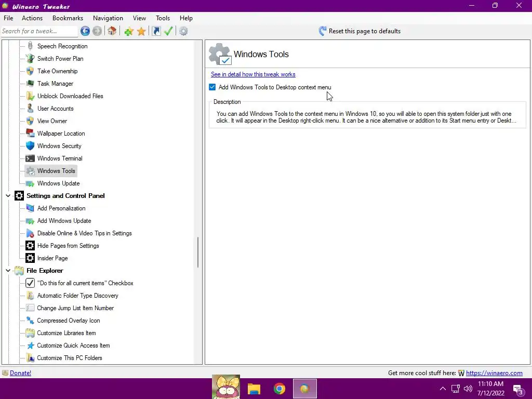This screenshot has width=532, height=399.
Task: Click the Customize Quick Access star icon
Action: click(x=30, y=345)
